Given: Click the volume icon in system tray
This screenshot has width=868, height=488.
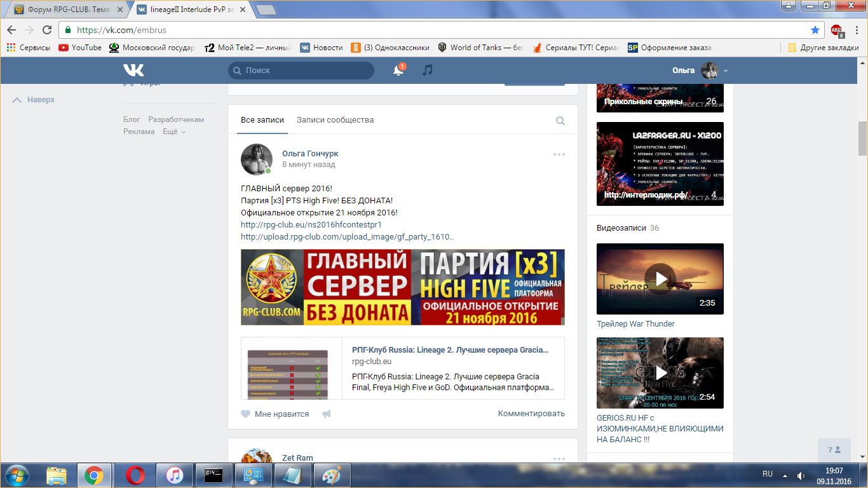Looking at the screenshot, I should [x=801, y=475].
